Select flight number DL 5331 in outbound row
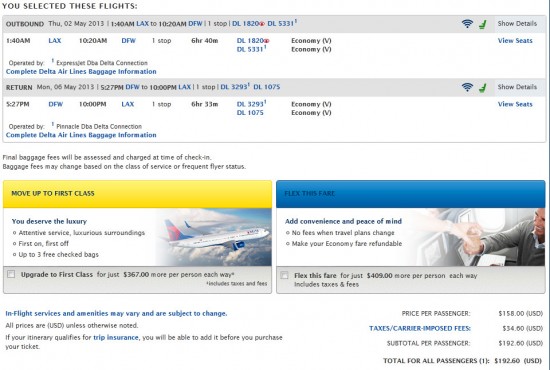 point(251,49)
